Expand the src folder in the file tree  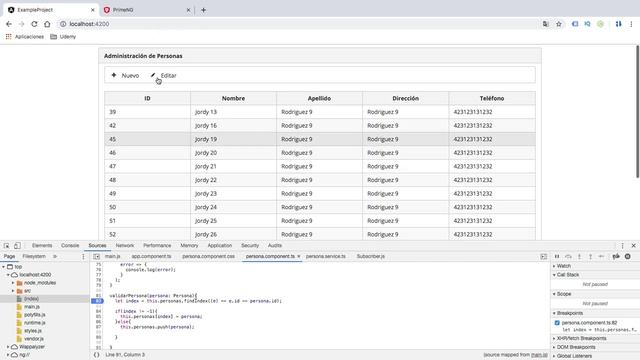(x=13, y=291)
